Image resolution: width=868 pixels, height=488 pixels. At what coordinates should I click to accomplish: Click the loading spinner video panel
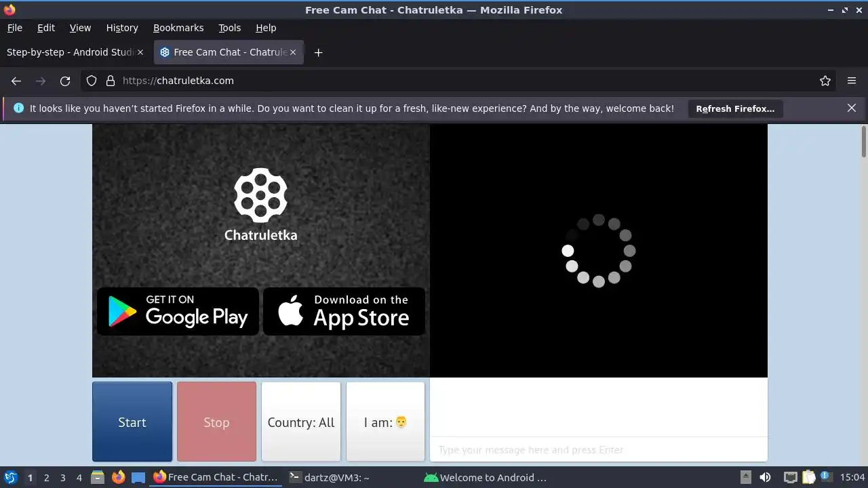tap(598, 251)
